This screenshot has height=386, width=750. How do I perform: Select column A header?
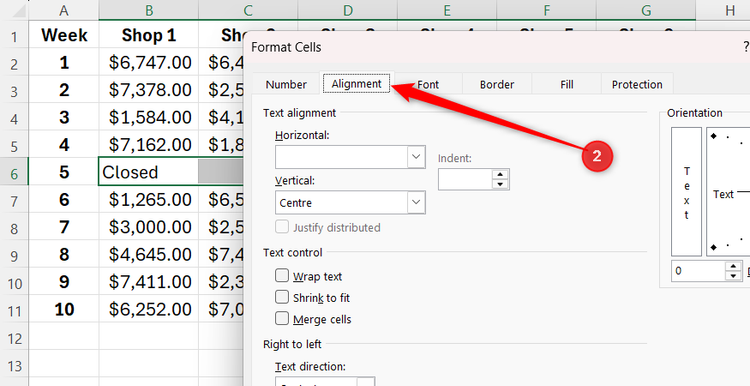click(64, 10)
